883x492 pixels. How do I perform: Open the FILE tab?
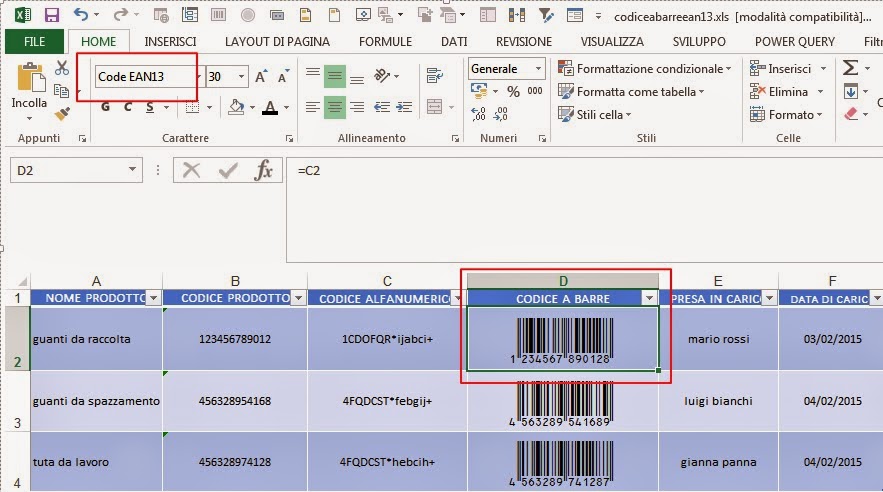point(34,42)
